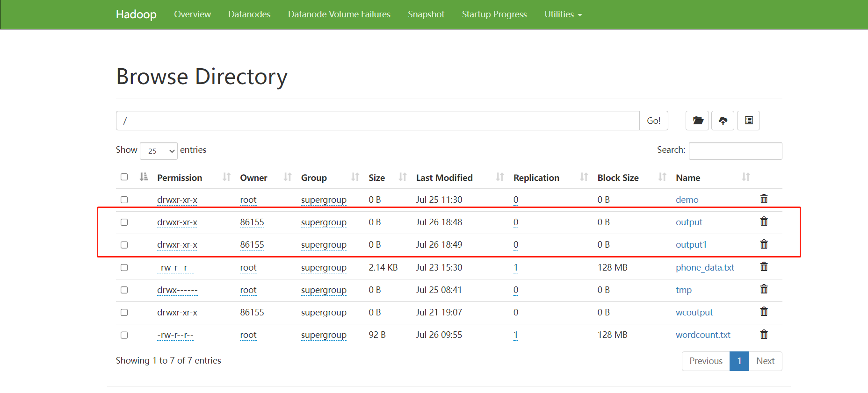
Task: Click the directory path input field
Action: tap(377, 121)
